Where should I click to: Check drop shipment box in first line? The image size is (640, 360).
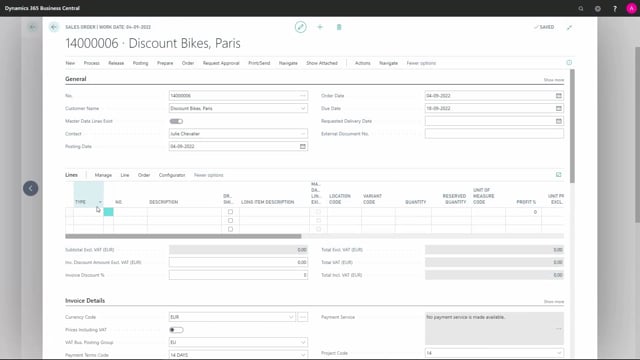point(230,212)
